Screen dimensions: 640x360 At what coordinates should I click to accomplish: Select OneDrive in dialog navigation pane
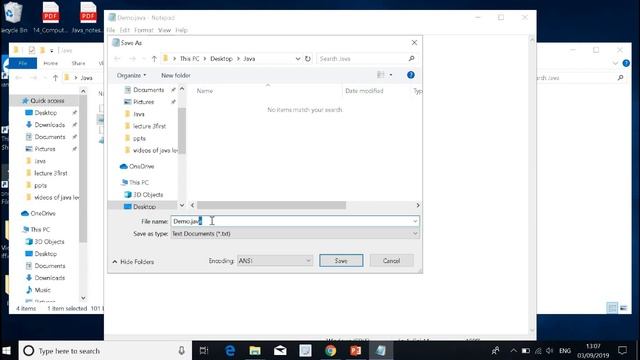(x=141, y=167)
